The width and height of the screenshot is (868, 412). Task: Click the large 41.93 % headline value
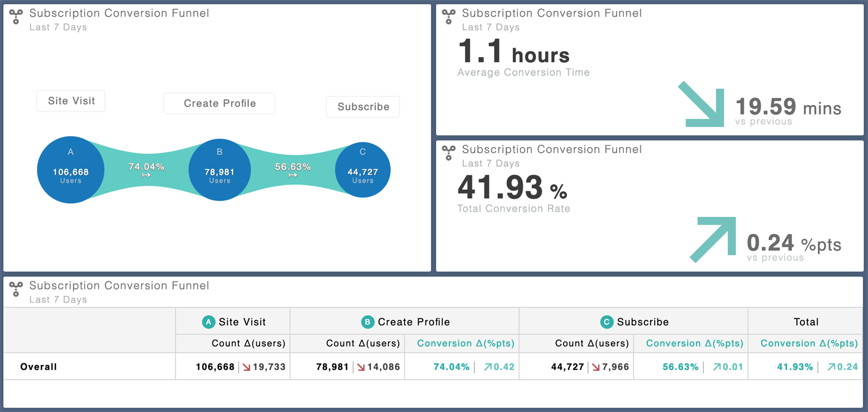[512, 187]
